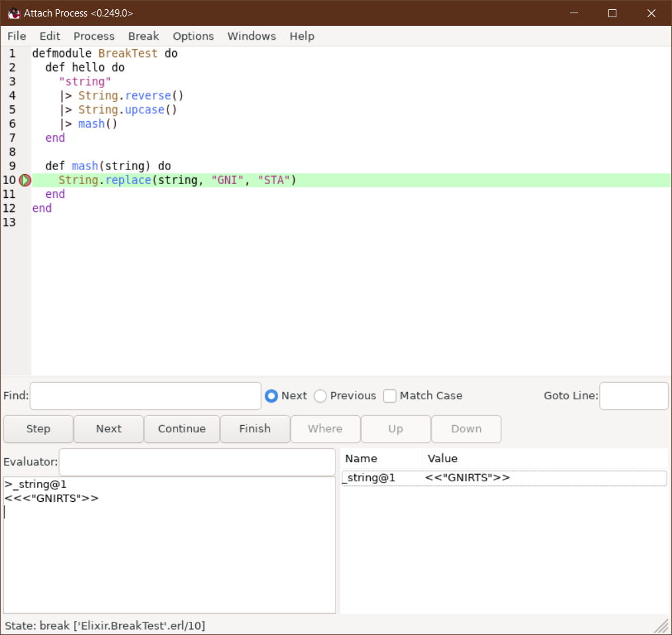Open the Edit menu

tap(50, 36)
